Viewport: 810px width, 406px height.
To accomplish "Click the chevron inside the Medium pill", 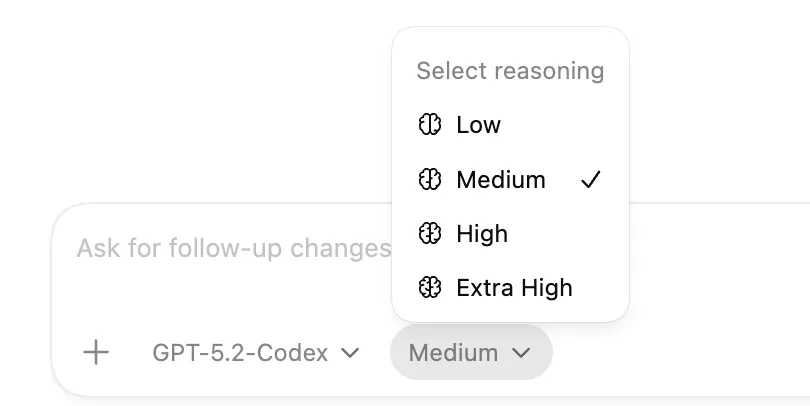I will (x=521, y=353).
